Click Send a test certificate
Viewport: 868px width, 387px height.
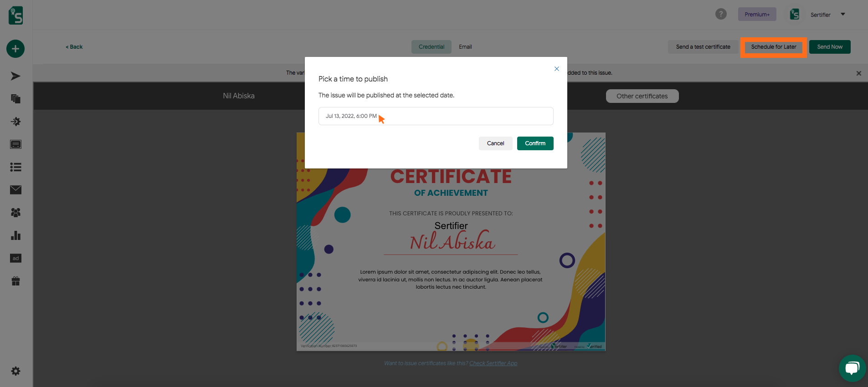pos(703,47)
